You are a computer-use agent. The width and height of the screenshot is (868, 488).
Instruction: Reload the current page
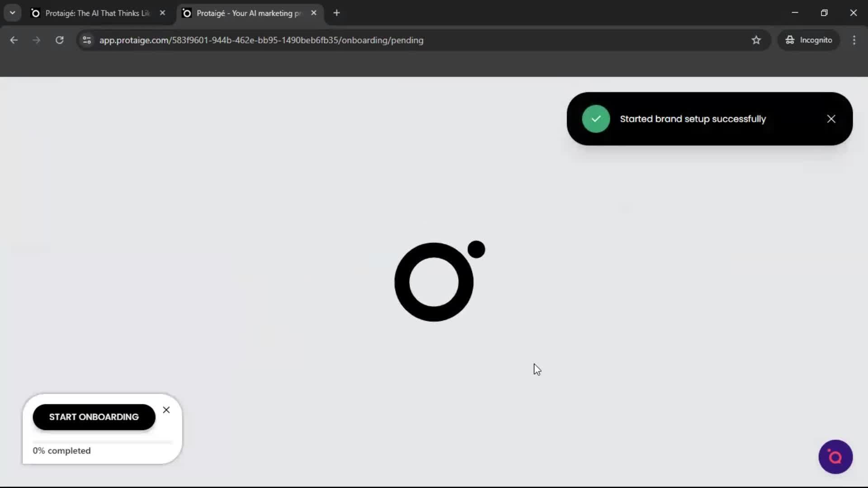(59, 40)
